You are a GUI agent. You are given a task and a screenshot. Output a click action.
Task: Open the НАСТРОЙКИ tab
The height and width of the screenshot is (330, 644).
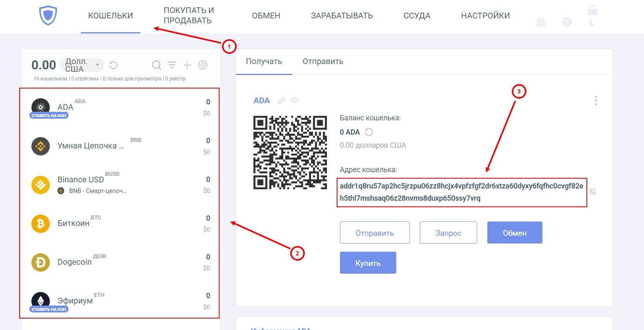[485, 16]
